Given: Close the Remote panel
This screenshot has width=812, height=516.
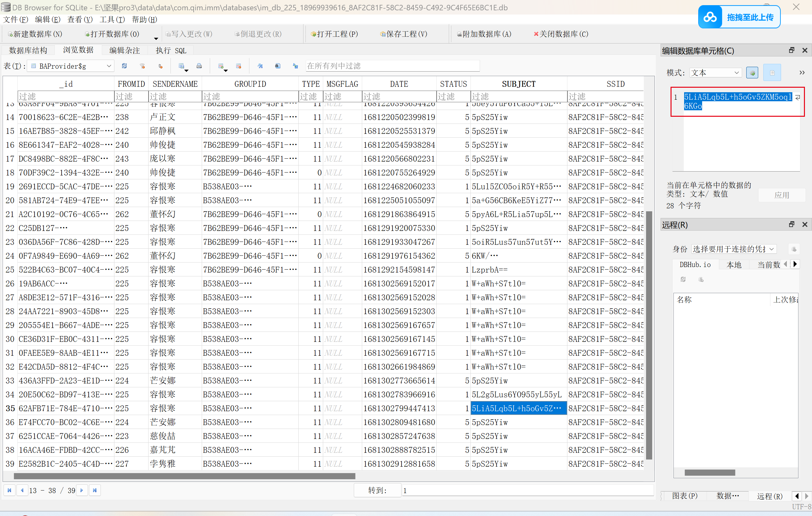Looking at the screenshot, I should click(x=805, y=224).
